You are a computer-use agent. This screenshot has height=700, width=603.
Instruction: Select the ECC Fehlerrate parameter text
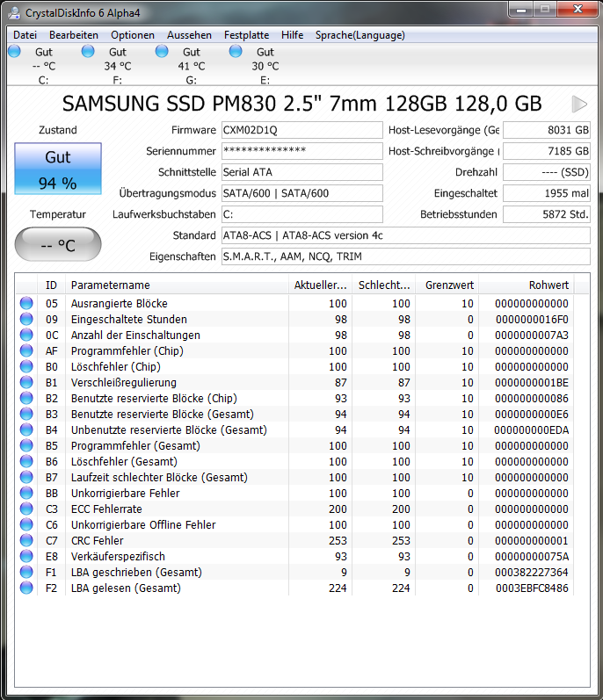106,509
